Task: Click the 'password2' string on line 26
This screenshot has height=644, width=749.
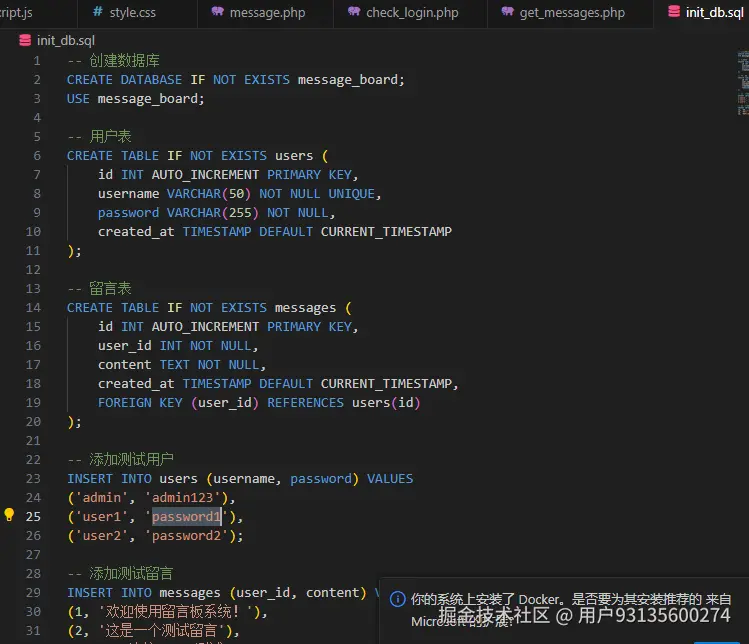Action: pos(186,536)
